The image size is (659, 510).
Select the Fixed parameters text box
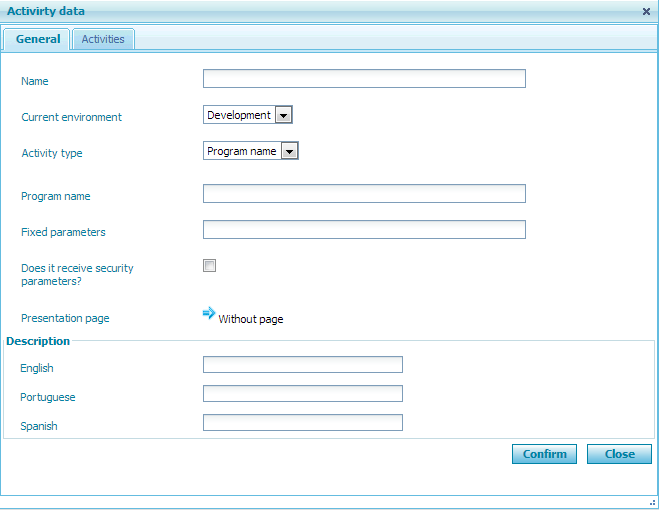[364, 230]
